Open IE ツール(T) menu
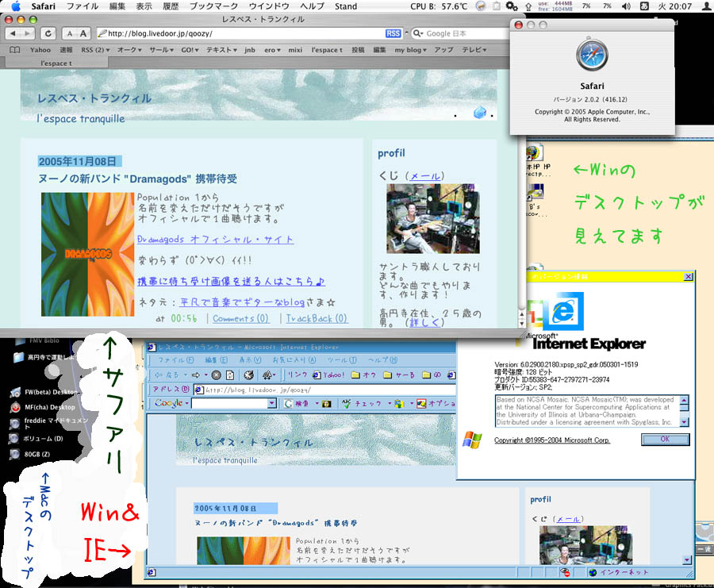This screenshot has width=714, height=588. (341, 359)
